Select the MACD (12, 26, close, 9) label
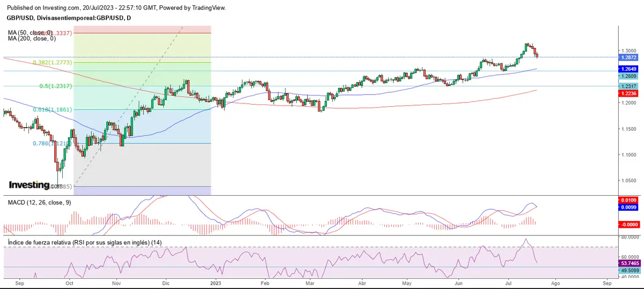644x289 pixels. (40, 203)
